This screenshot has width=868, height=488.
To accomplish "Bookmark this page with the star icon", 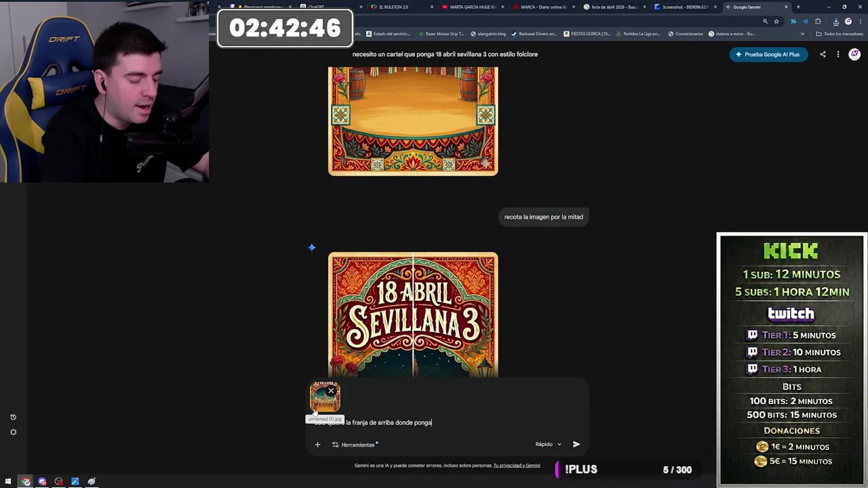I will coord(776,21).
